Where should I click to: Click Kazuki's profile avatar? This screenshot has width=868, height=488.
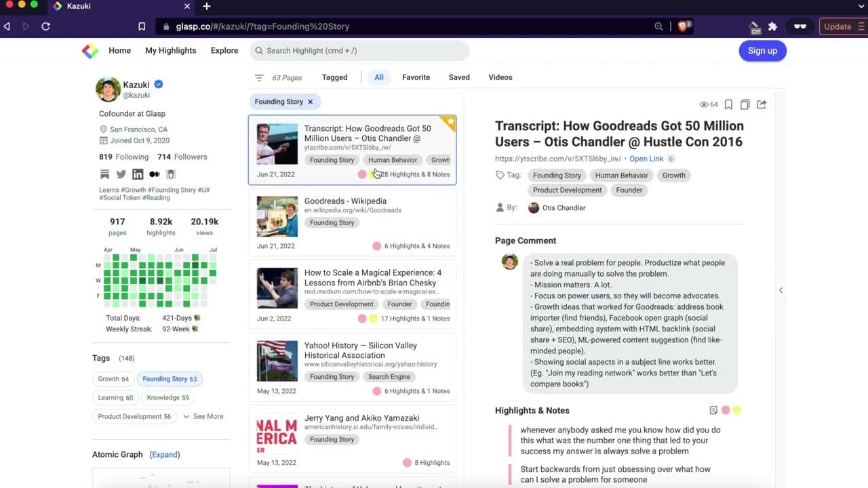coord(108,89)
